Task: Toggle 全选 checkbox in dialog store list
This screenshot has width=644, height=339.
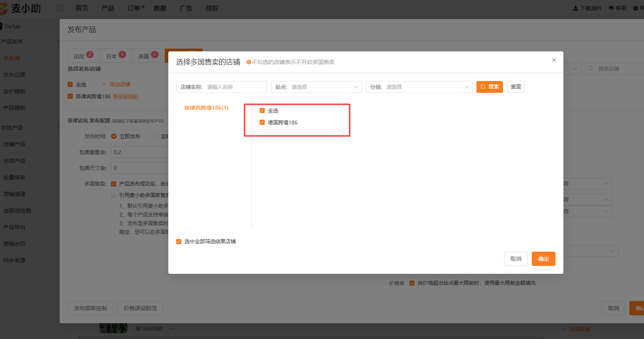Action: click(x=262, y=111)
